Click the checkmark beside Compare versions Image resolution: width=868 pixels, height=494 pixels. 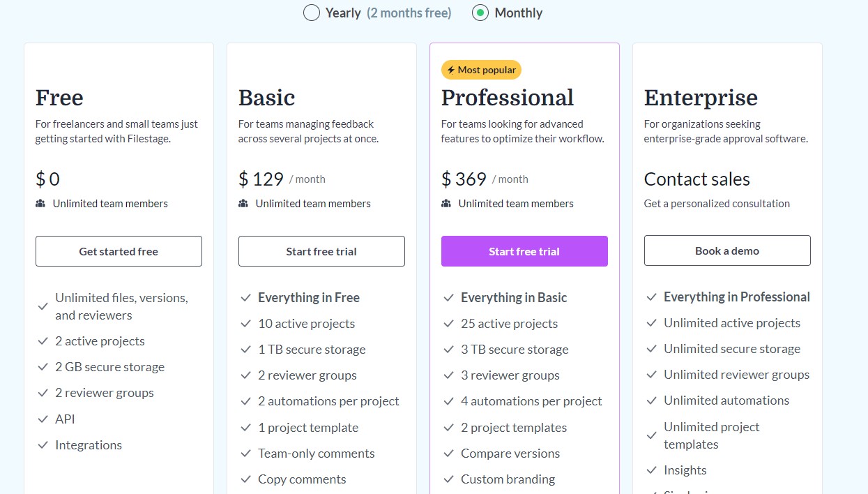pyautogui.click(x=448, y=453)
